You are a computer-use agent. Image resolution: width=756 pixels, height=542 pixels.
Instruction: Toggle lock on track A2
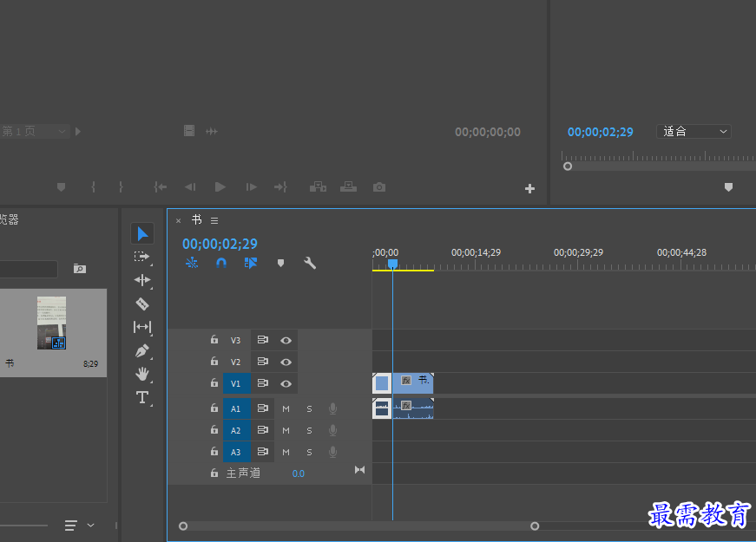tap(214, 430)
